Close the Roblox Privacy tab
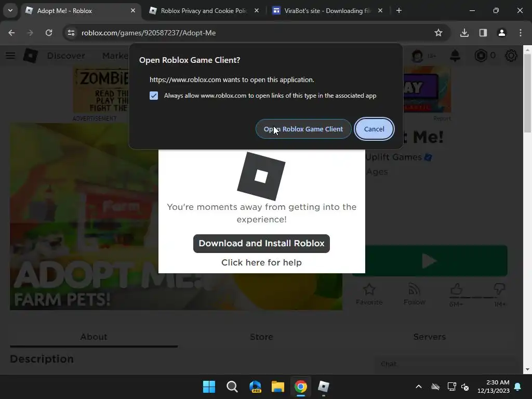Screen dimensions: 532x399 tap(257, 10)
